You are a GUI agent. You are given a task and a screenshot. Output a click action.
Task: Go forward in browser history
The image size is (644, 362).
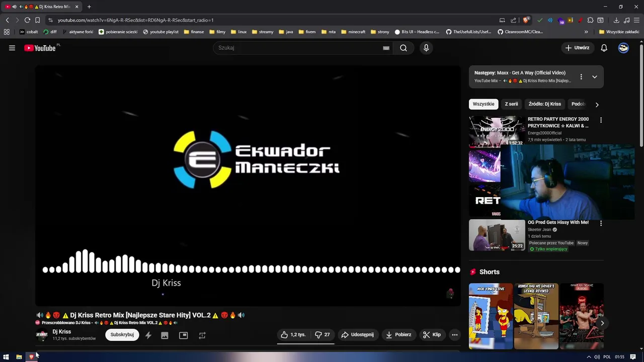tap(17, 20)
